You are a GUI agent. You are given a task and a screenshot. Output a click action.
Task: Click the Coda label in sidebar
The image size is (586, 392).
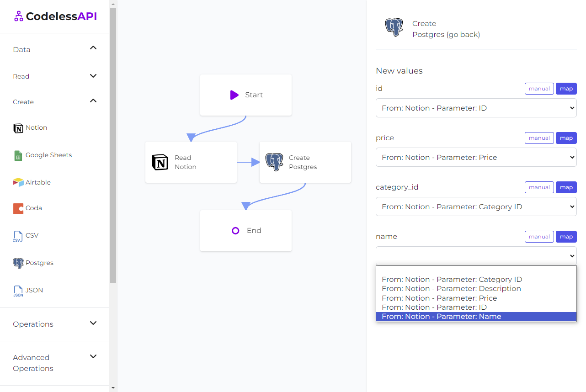(x=34, y=208)
